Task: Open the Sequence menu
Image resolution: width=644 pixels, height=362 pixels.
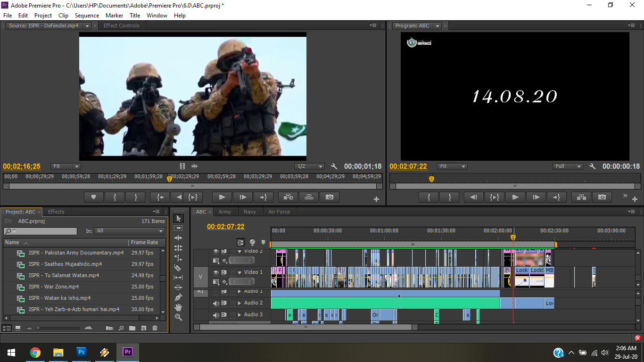Action: (87, 15)
